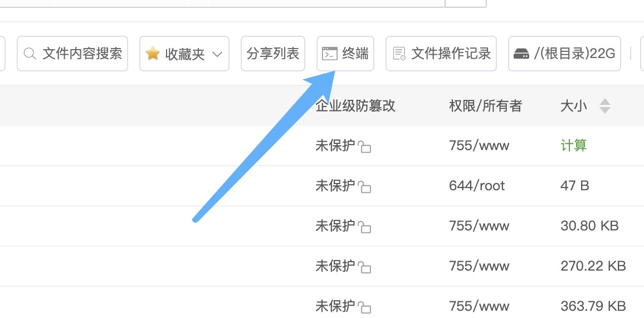Toggle the lock icon in the 270.22 KB row
This screenshot has width=644, height=318.
click(x=364, y=267)
